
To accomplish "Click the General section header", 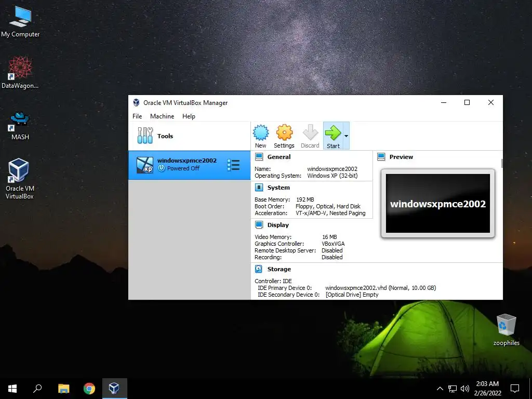I will [x=279, y=157].
